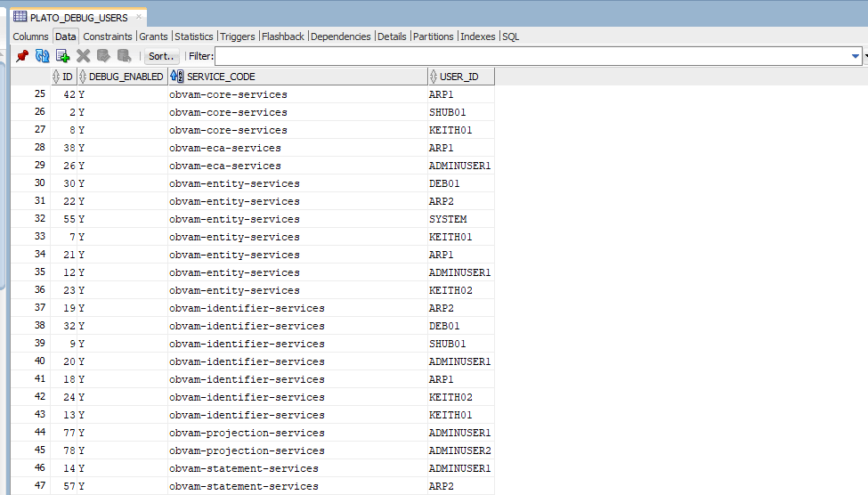Image resolution: width=868 pixels, height=495 pixels.
Task: Open the Triggers tab
Action: pyautogui.click(x=238, y=37)
